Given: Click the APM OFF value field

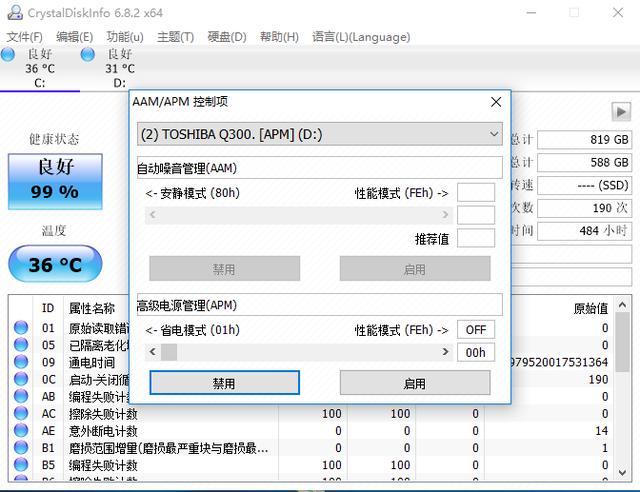Looking at the screenshot, I should pyautogui.click(x=476, y=329).
